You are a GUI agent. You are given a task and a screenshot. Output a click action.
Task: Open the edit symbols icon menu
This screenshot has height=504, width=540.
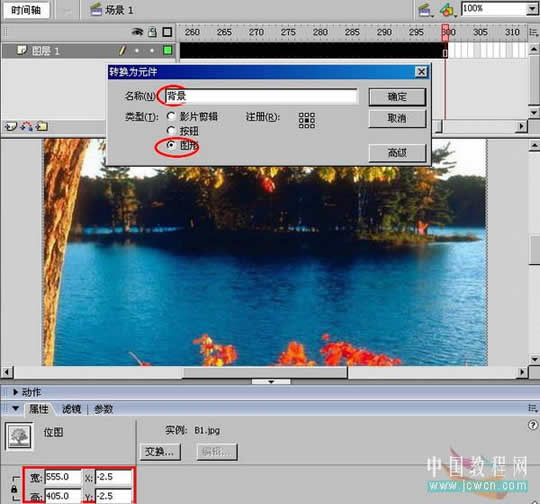448,10
